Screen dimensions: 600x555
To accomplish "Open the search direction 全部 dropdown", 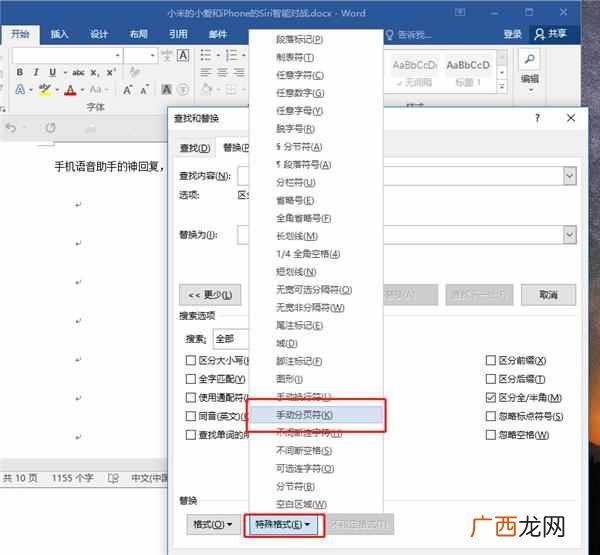I will pos(231,339).
